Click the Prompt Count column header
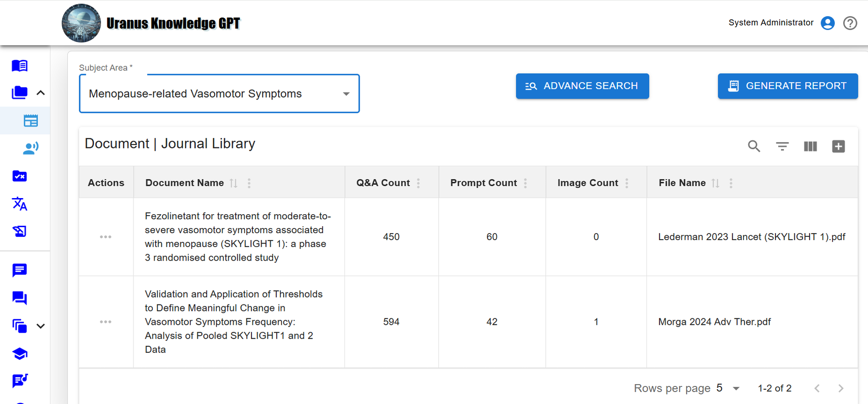The image size is (868, 404). tap(484, 183)
